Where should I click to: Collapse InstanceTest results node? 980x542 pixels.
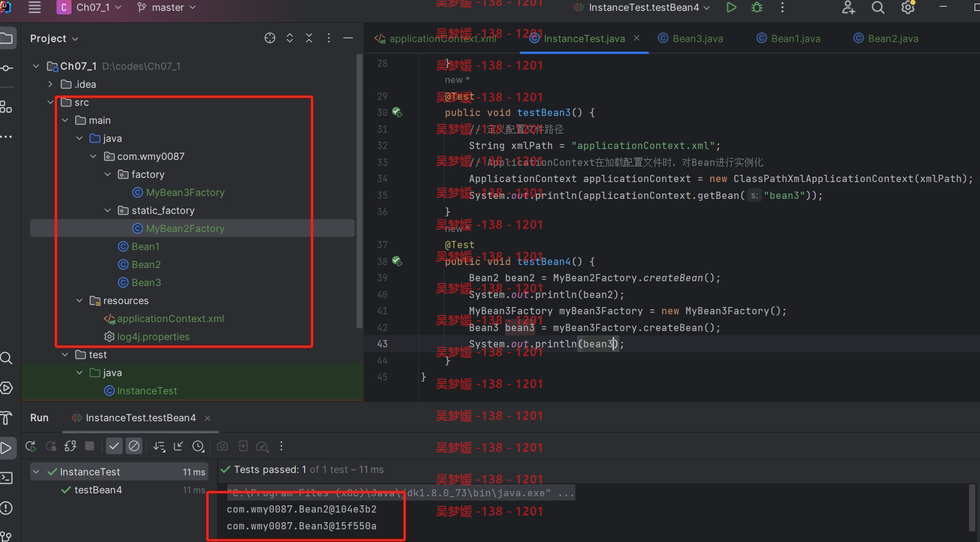coord(36,472)
